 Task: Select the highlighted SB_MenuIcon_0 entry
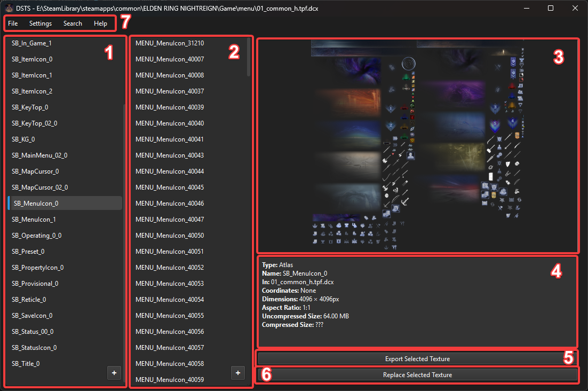(x=65, y=204)
